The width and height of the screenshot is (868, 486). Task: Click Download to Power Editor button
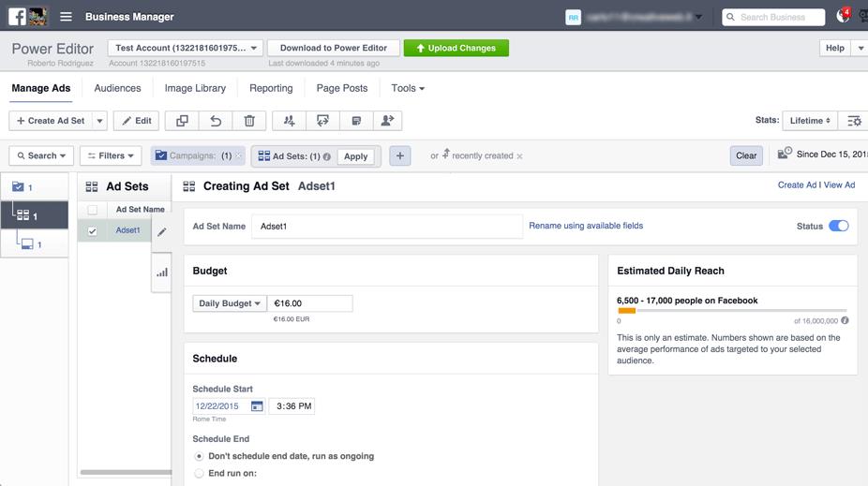pyautogui.click(x=334, y=48)
